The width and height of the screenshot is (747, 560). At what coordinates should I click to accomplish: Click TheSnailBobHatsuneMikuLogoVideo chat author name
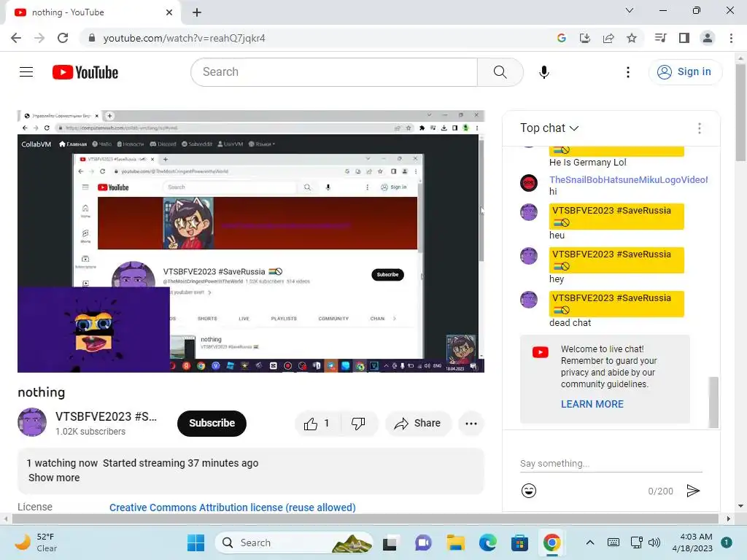coord(628,179)
